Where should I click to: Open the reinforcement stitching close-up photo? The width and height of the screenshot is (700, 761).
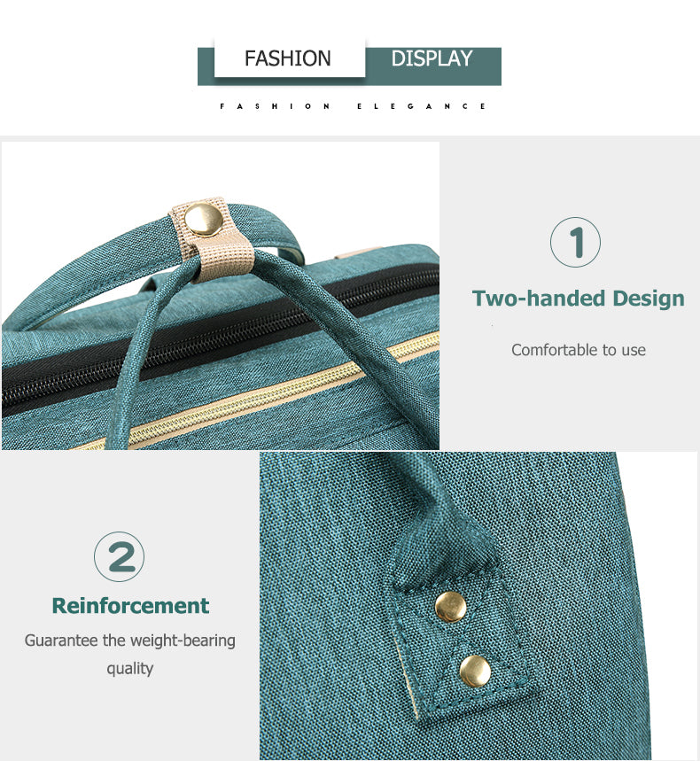tap(478, 606)
